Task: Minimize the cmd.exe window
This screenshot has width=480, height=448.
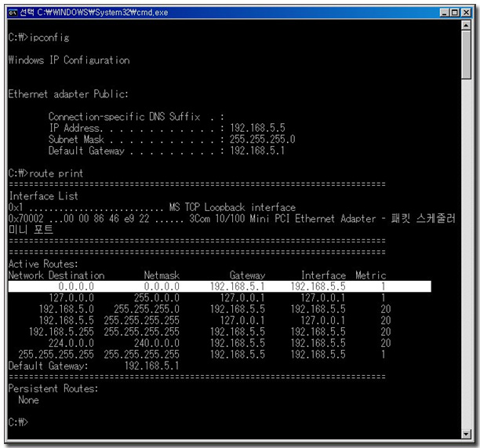Action: (444, 13)
